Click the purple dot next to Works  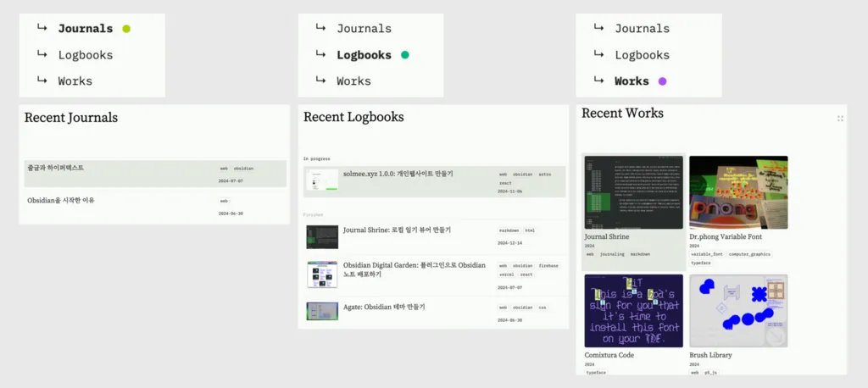pos(663,81)
